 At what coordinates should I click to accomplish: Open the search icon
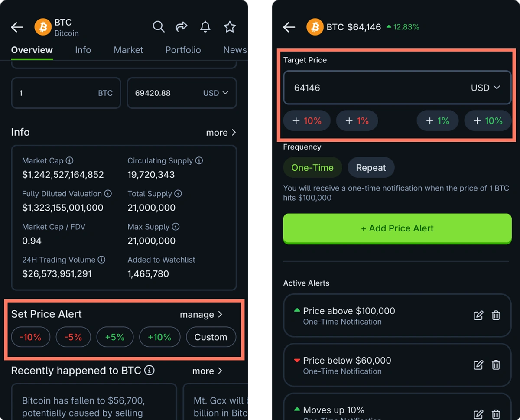point(159,27)
